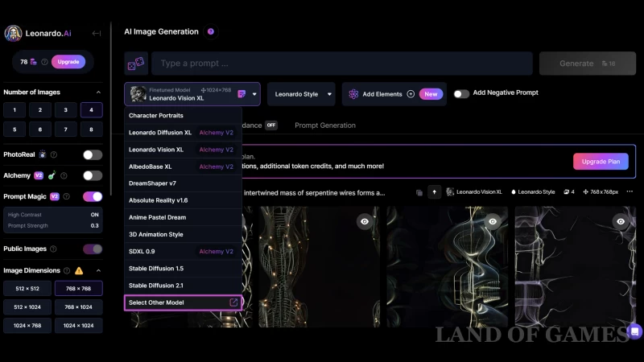Collapse the Number of Images section

pyautogui.click(x=99, y=93)
